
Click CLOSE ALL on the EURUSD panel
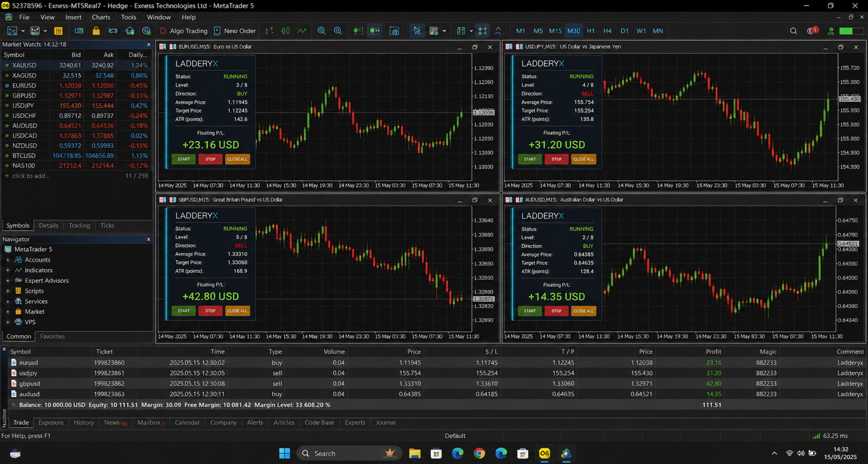[x=237, y=159]
